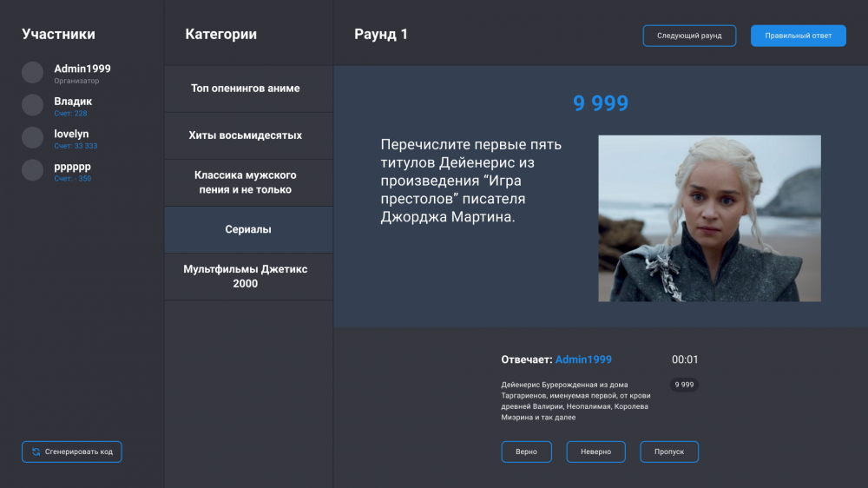Image resolution: width=868 pixels, height=488 pixels.
Task: Click Владик's avatar circle
Action: [x=33, y=105]
